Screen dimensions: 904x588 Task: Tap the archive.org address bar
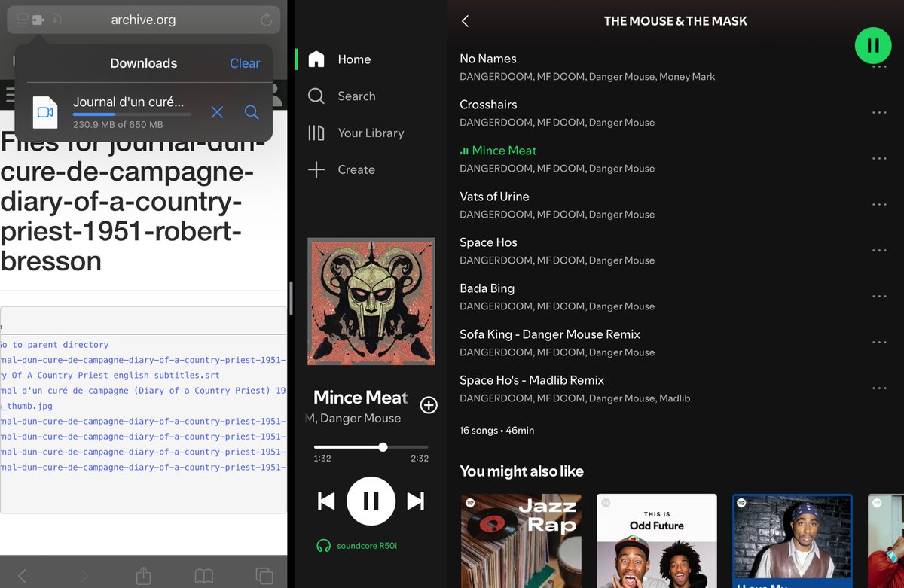coord(143,20)
